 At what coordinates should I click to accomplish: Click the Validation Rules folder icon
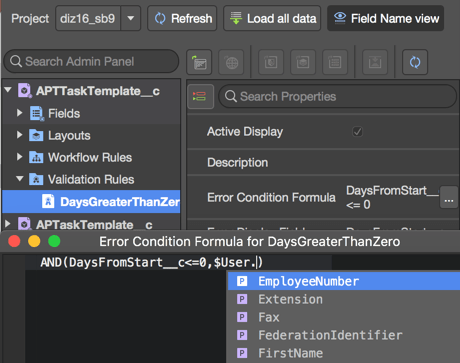click(x=36, y=179)
